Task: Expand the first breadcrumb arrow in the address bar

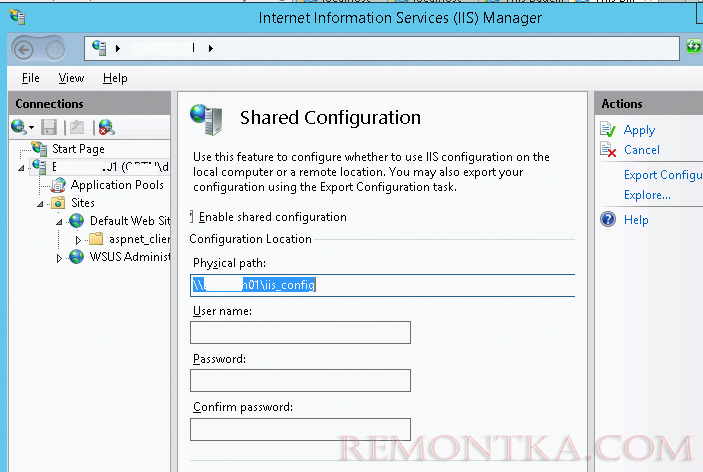Action: [118, 48]
